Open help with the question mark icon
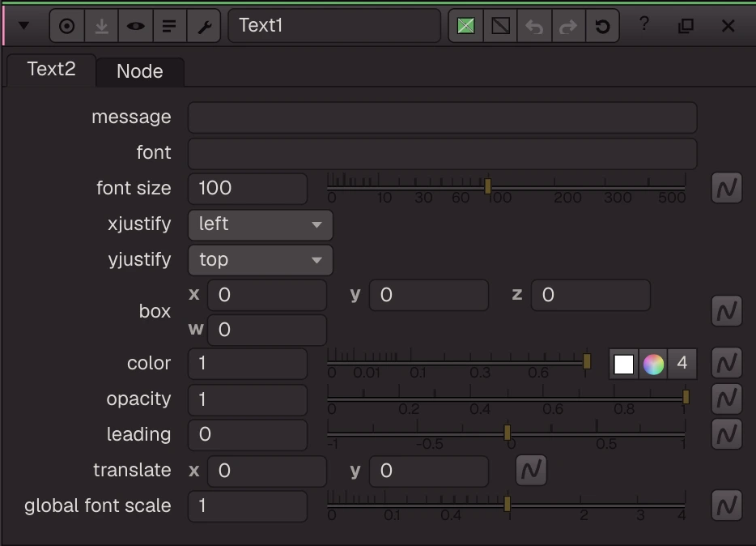756x546 pixels. click(x=644, y=24)
